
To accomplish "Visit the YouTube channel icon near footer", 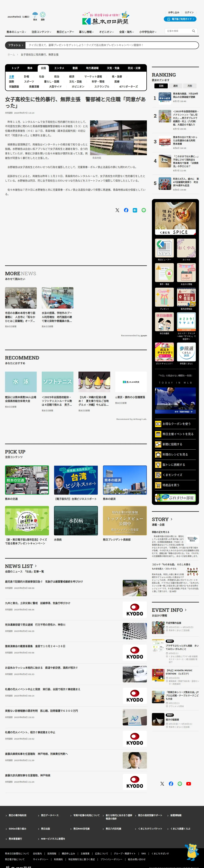I will point(188,784).
